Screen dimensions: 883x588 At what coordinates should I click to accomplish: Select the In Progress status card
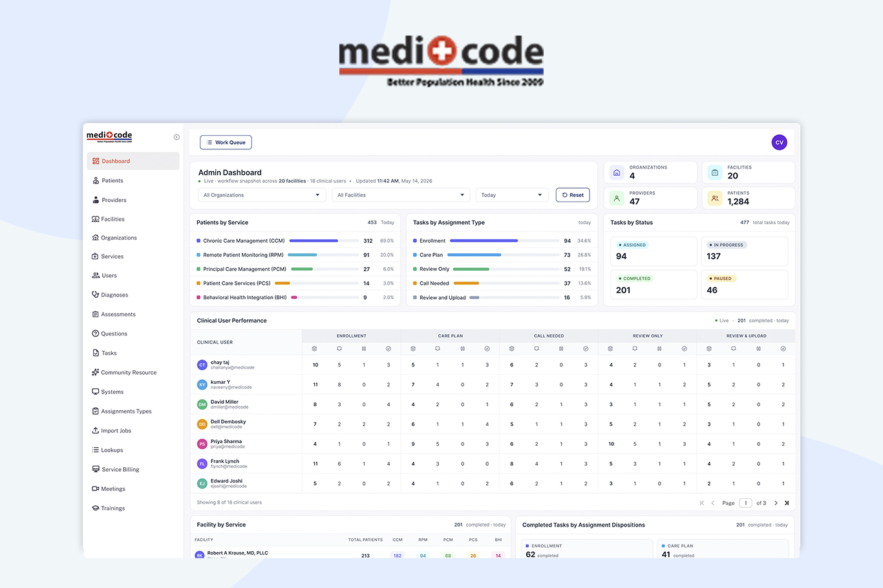pos(745,251)
